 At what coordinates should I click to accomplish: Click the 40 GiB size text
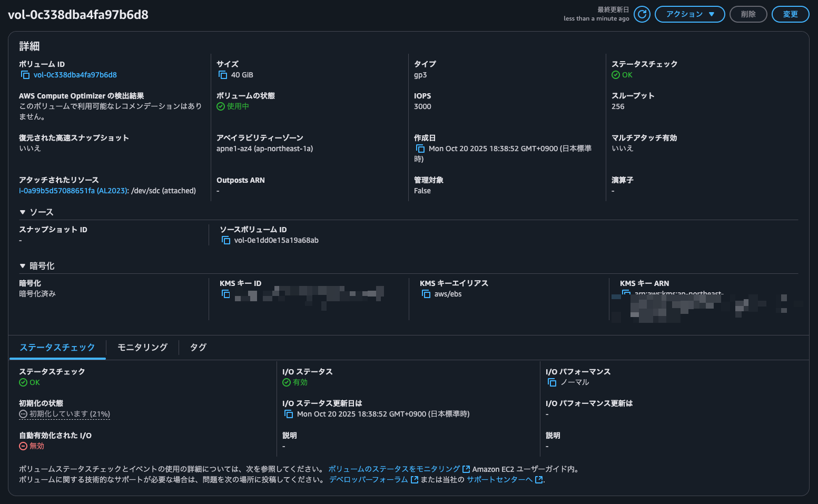click(242, 75)
